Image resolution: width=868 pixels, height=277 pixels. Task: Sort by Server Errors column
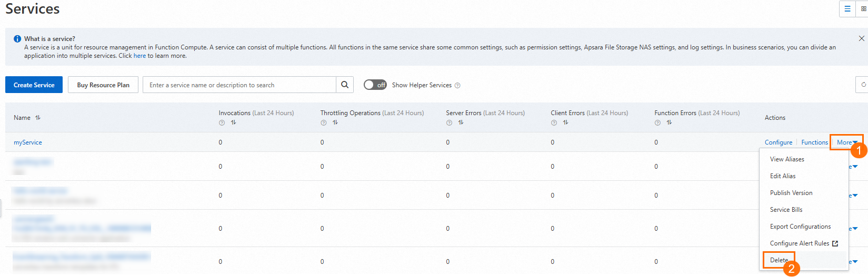click(x=461, y=122)
